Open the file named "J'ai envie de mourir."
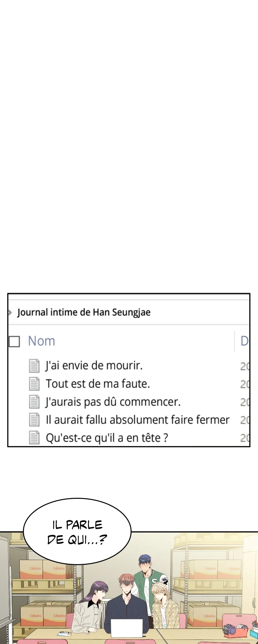This screenshot has width=258, height=644. 94,365
